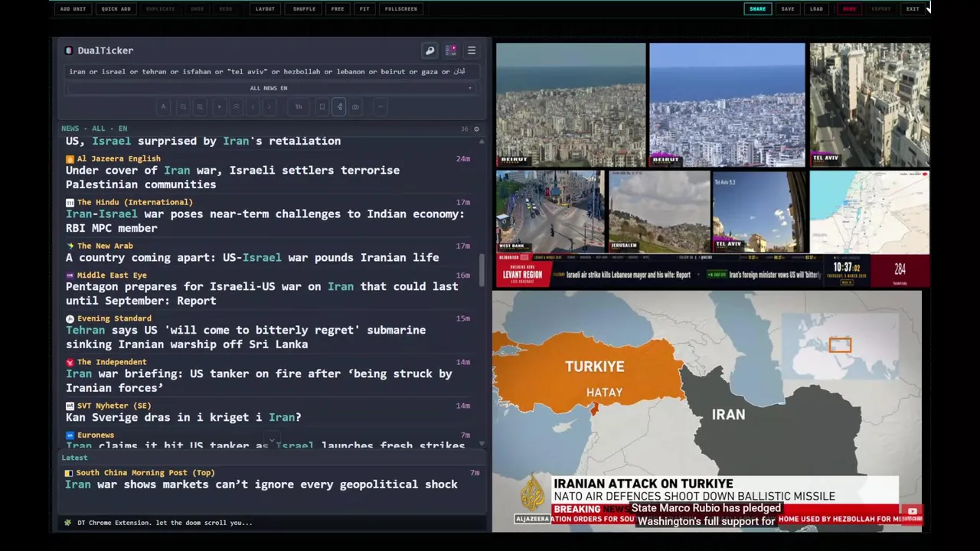Click the double-chevron up icon in ticker toolbar

point(237,107)
